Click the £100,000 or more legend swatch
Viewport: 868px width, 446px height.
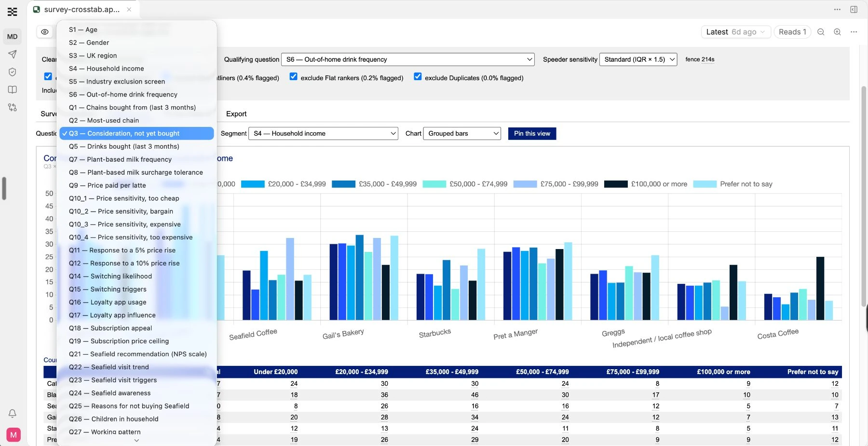pos(616,184)
